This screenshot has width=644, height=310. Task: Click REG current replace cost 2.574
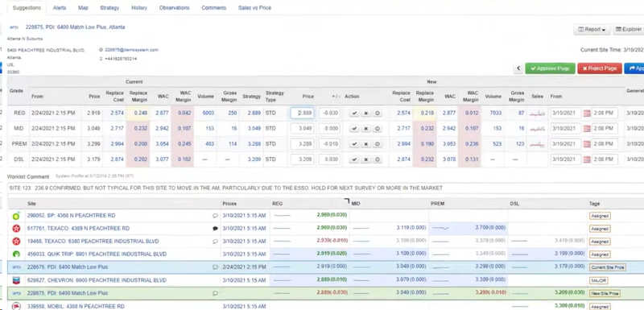click(117, 113)
